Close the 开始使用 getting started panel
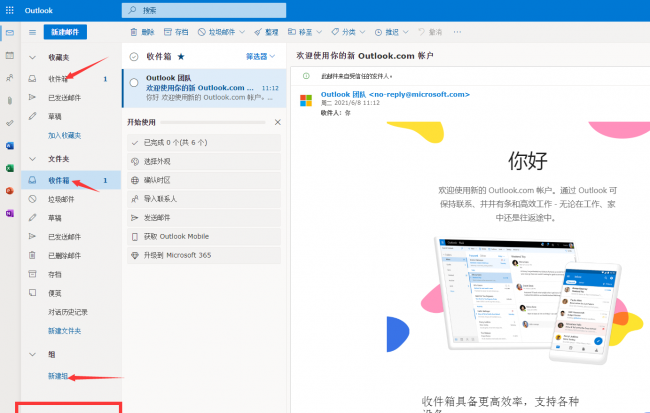The width and height of the screenshot is (650, 413). (277, 122)
